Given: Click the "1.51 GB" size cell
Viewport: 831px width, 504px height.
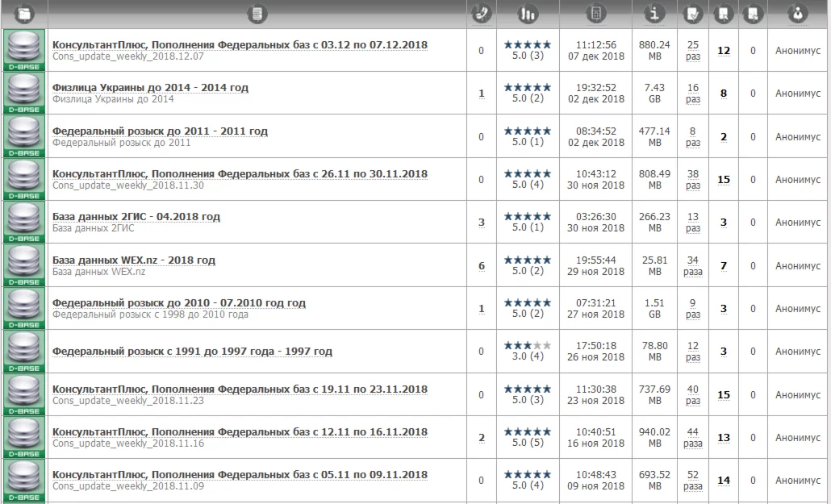Looking at the screenshot, I should [654, 308].
